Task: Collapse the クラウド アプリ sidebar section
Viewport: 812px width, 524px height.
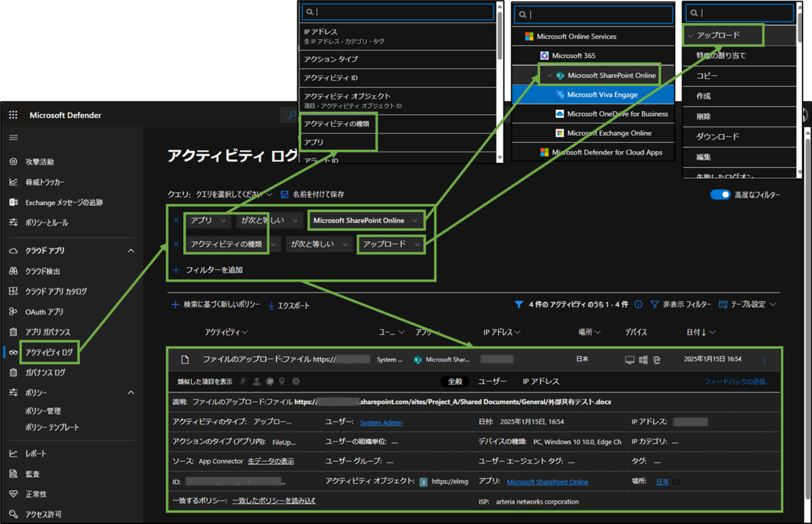Action: click(131, 250)
